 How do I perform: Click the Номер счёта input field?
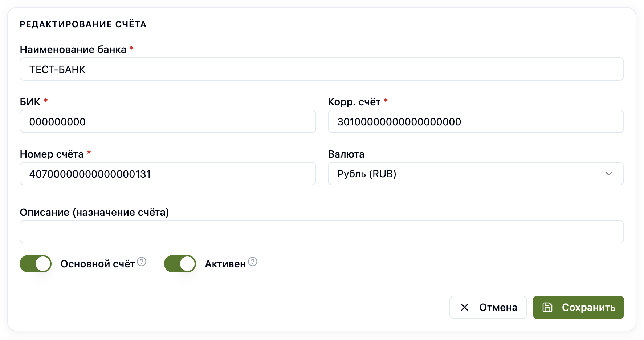(168, 174)
